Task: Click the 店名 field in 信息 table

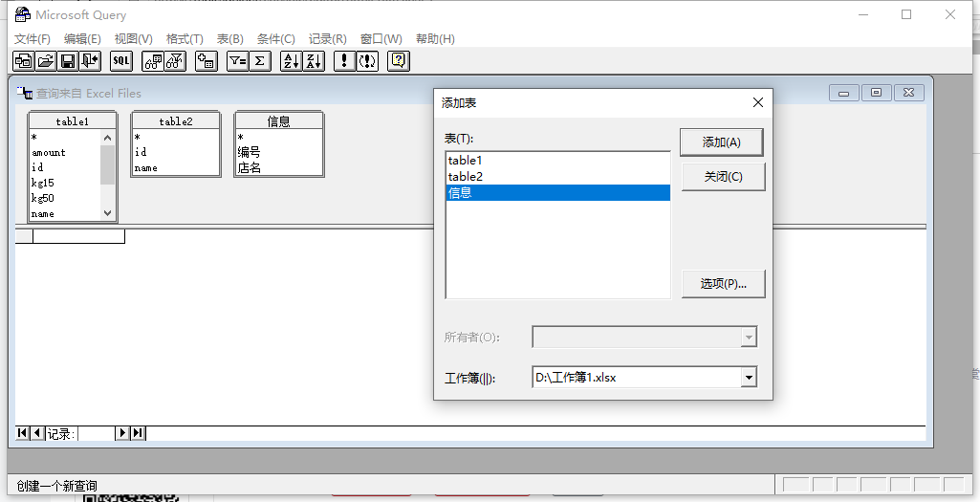Action: pos(249,168)
